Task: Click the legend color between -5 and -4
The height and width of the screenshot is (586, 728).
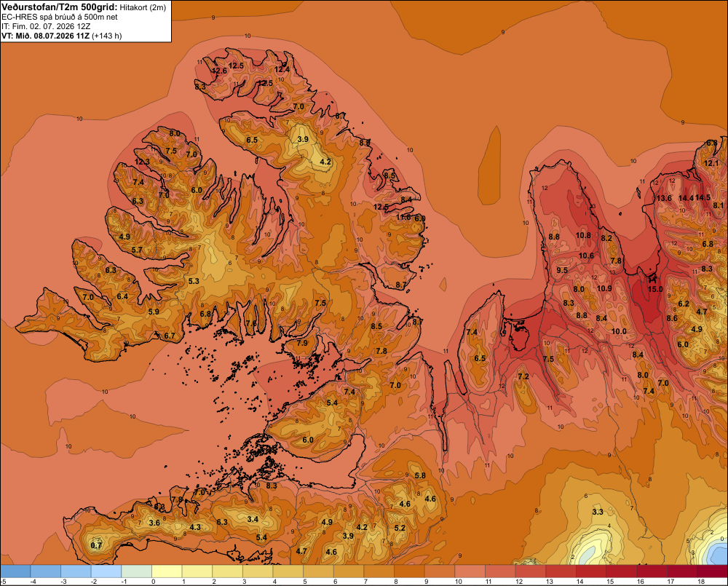Action: (16, 571)
